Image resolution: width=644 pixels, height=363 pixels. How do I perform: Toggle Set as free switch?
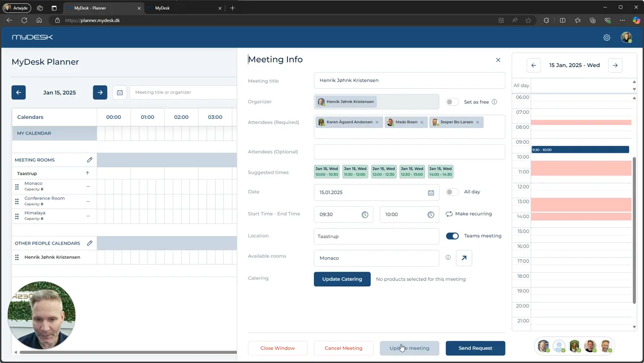click(x=452, y=102)
